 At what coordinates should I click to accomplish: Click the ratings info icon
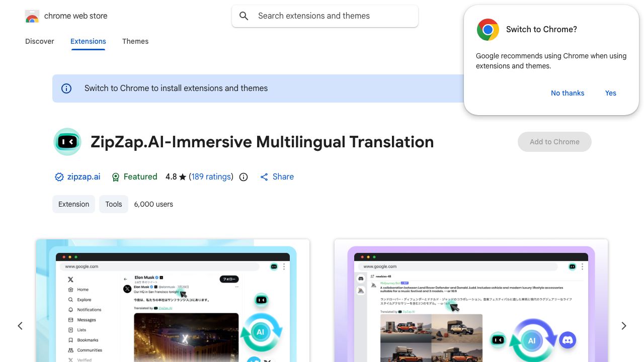pyautogui.click(x=244, y=177)
